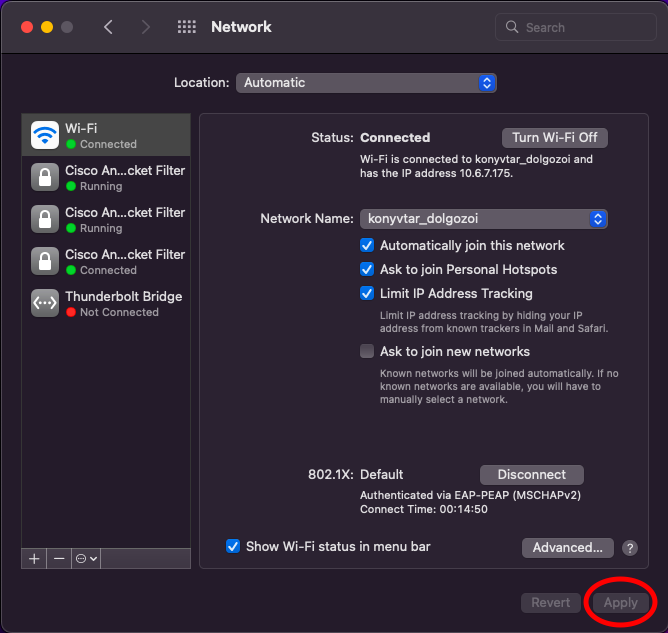Viewport: 668px width, 633px height.
Task: Open the Advanced settings dialog
Action: pyautogui.click(x=567, y=547)
